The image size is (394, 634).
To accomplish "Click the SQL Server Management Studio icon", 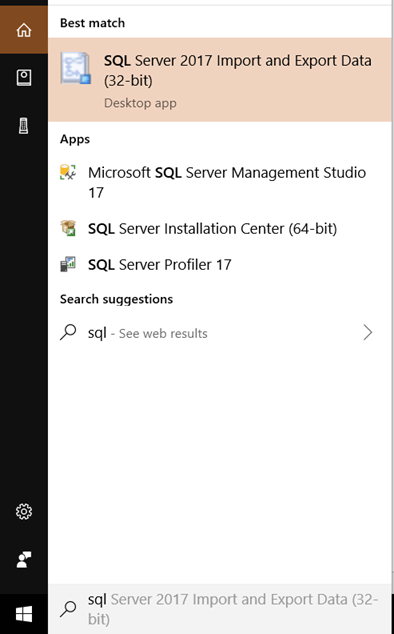I will (68, 172).
